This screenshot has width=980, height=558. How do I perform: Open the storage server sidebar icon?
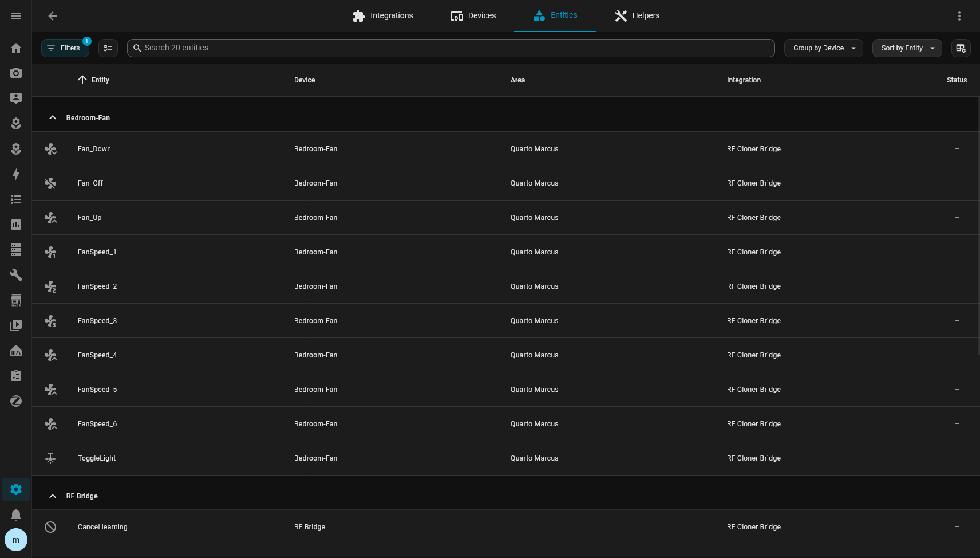click(16, 250)
